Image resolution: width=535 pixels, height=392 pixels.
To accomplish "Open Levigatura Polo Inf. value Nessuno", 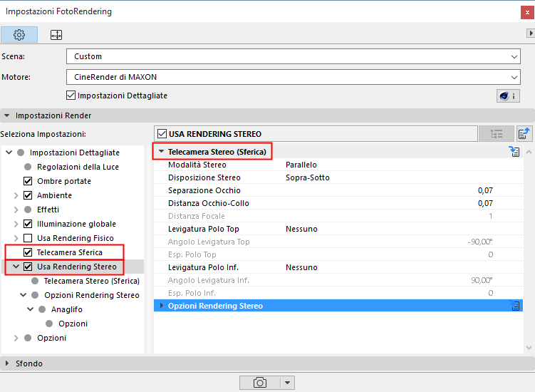I will [x=301, y=267].
